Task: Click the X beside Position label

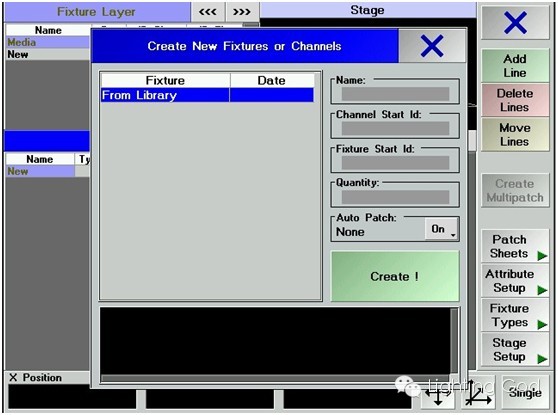Action: pos(13,377)
